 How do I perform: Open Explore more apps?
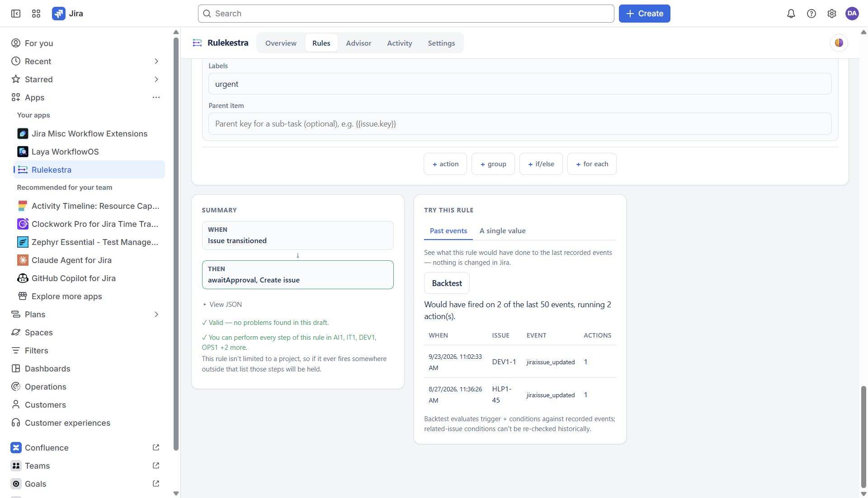pyautogui.click(x=89, y=296)
